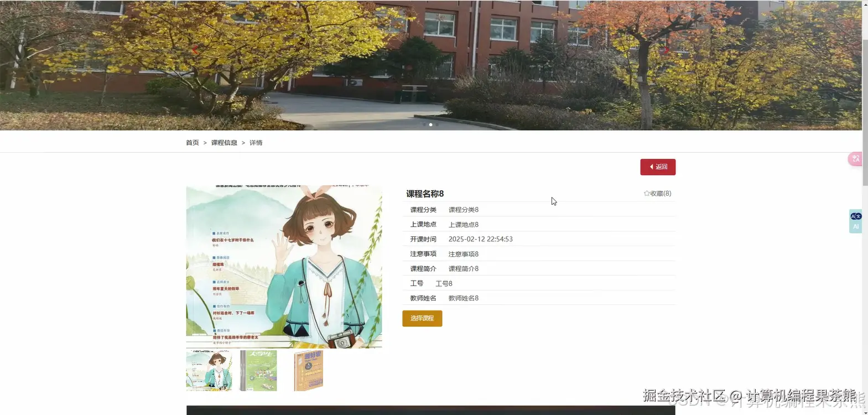Select the first thumbnail of the waving girl
868x415 pixels.
click(x=209, y=371)
